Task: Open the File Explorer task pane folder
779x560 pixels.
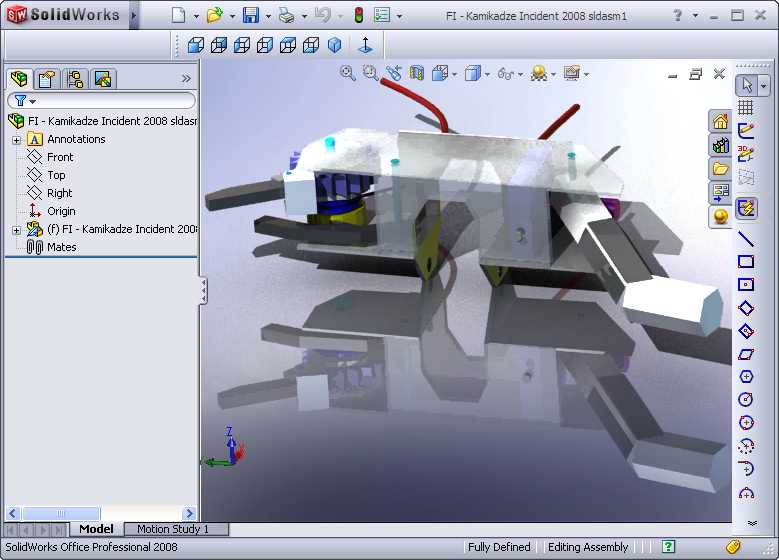Action: [720, 168]
